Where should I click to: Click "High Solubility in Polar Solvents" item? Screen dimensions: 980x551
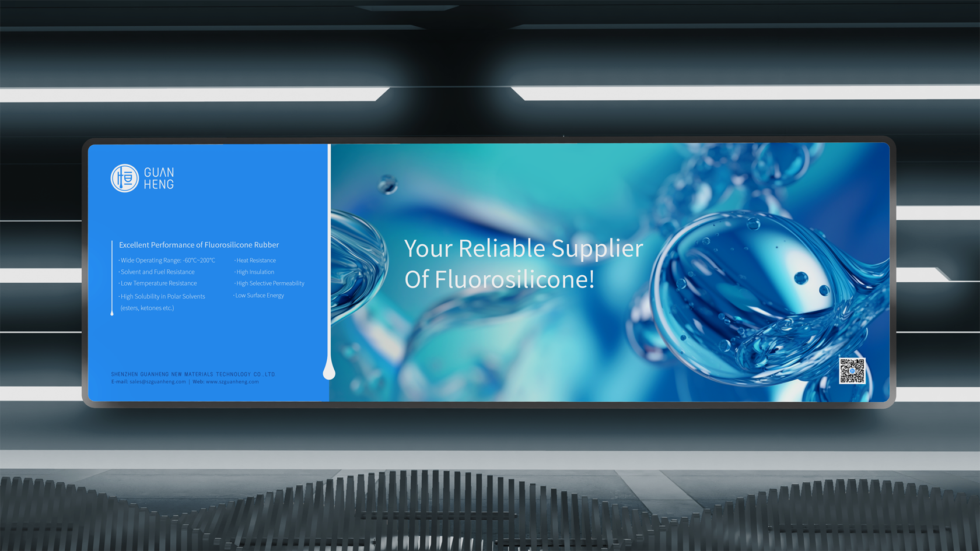click(163, 297)
